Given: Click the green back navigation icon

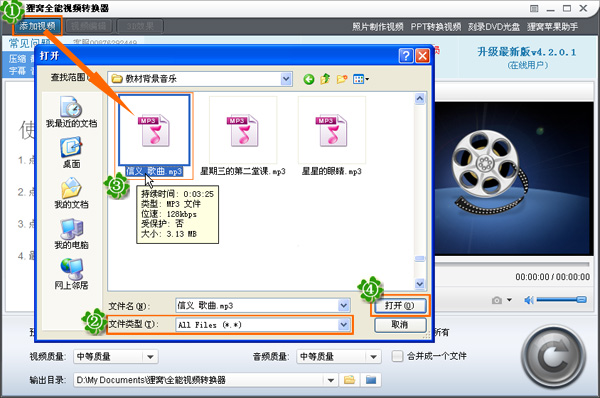Looking at the screenshot, I should pyautogui.click(x=309, y=79).
